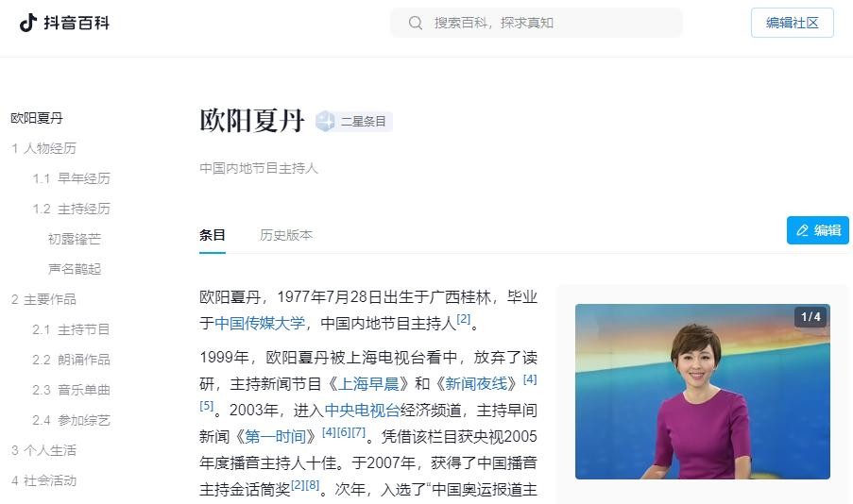Open the 中央电视台 link
Viewport: 853px width, 504px height.
coord(362,410)
